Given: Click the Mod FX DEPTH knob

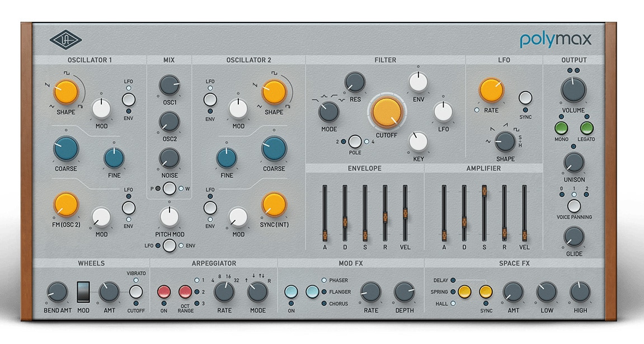Looking at the screenshot, I should [x=404, y=292].
